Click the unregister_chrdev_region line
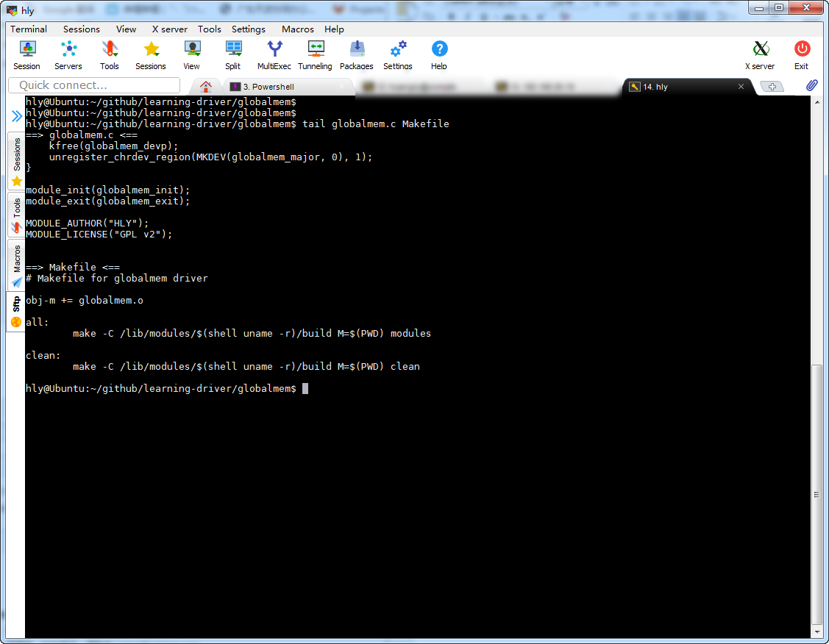This screenshot has height=644, width=829. [211, 157]
